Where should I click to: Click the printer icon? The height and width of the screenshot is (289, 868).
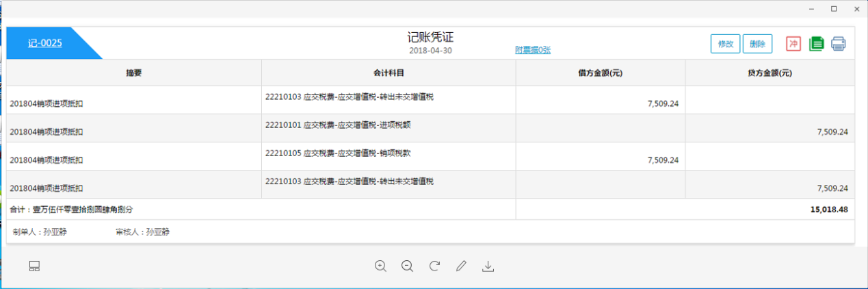839,44
